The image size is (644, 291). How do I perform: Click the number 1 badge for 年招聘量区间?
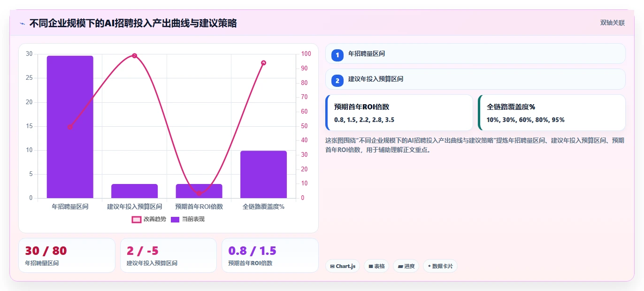click(x=337, y=55)
